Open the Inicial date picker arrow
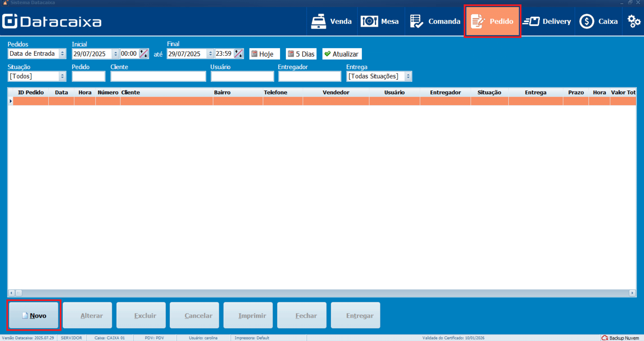Viewport: 644px width, 341px height. [x=115, y=54]
